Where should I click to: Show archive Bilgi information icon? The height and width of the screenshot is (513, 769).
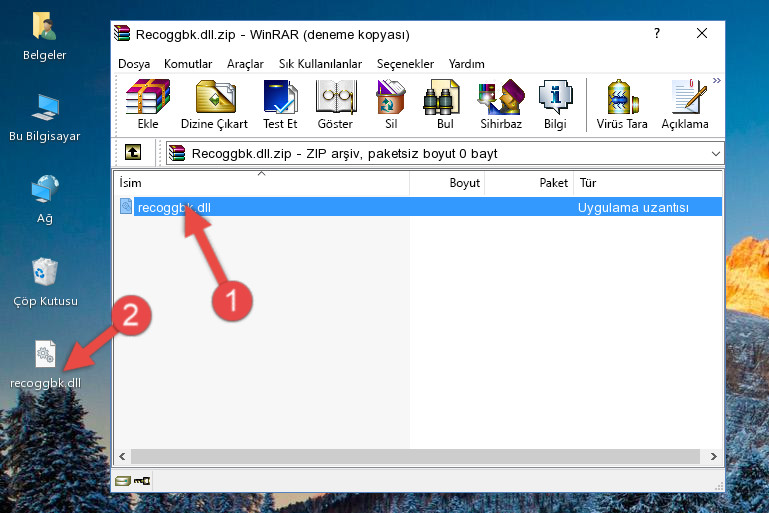[555, 104]
